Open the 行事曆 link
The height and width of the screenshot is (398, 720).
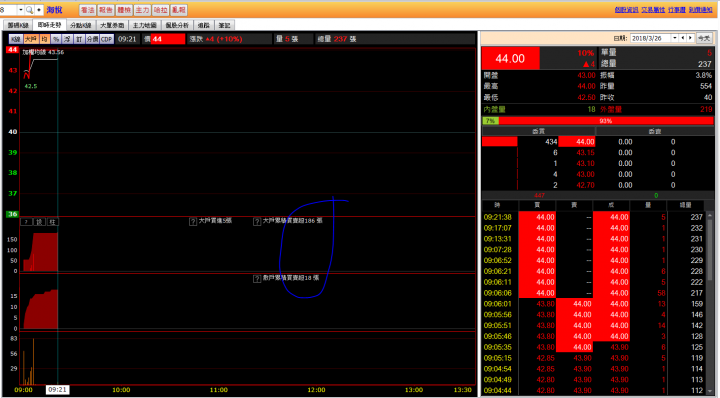point(677,10)
